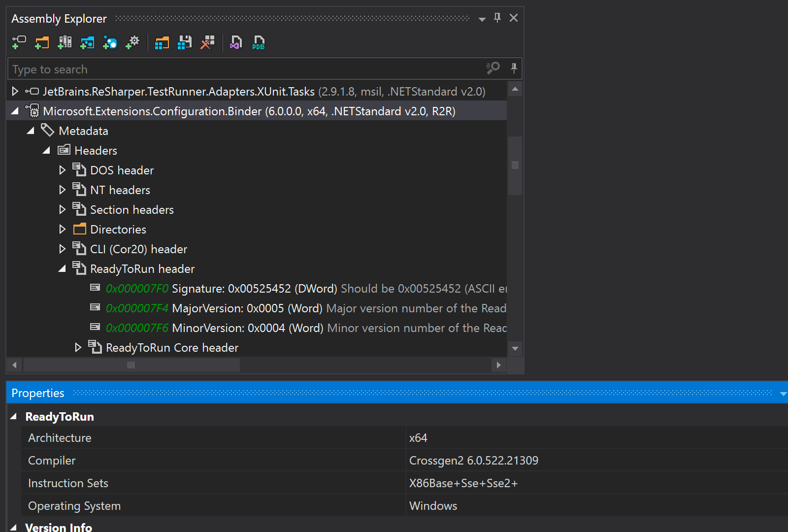Collapse the Headers node
This screenshot has width=788, height=532.
[46, 151]
